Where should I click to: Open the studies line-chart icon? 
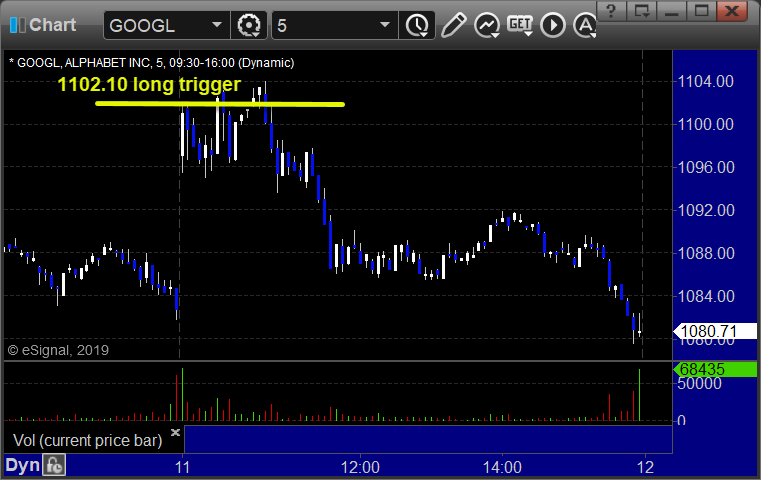click(487, 25)
